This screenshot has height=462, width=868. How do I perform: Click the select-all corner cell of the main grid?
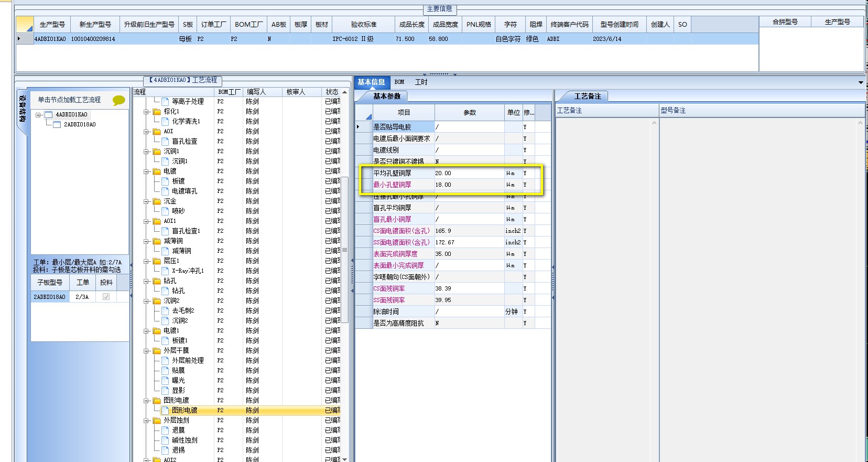(25, 24)
